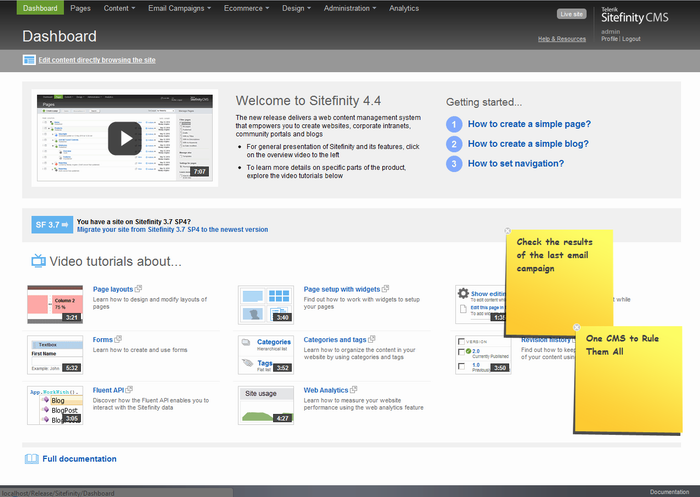Open the Ecommerce dropdown menu

245,8
